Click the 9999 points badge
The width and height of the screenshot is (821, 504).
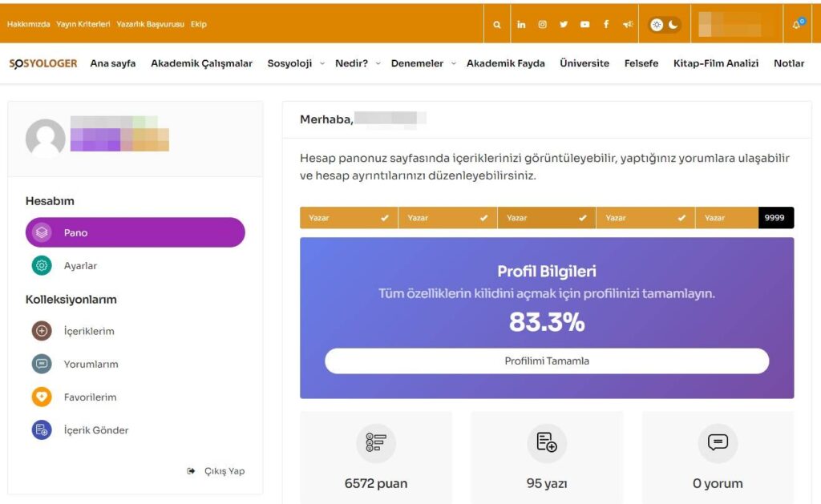point(775,218)
